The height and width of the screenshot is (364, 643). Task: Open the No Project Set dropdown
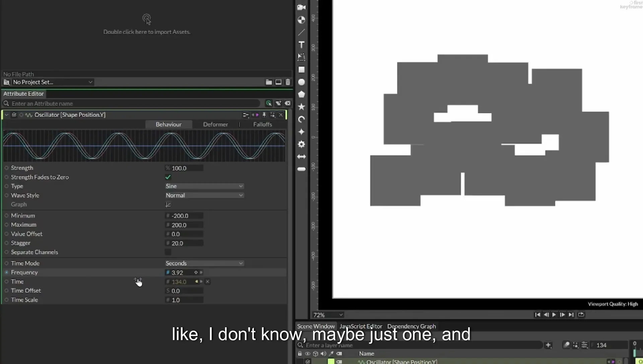click(x=52, y=82)
